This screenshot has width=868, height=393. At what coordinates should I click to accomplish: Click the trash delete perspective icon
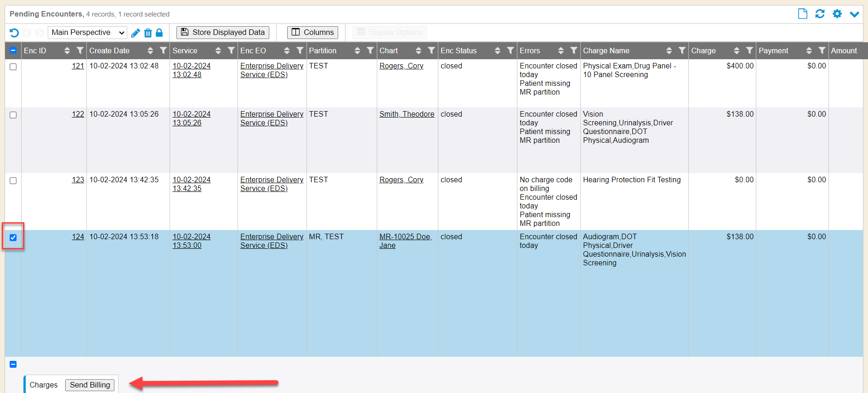(148, 33)
